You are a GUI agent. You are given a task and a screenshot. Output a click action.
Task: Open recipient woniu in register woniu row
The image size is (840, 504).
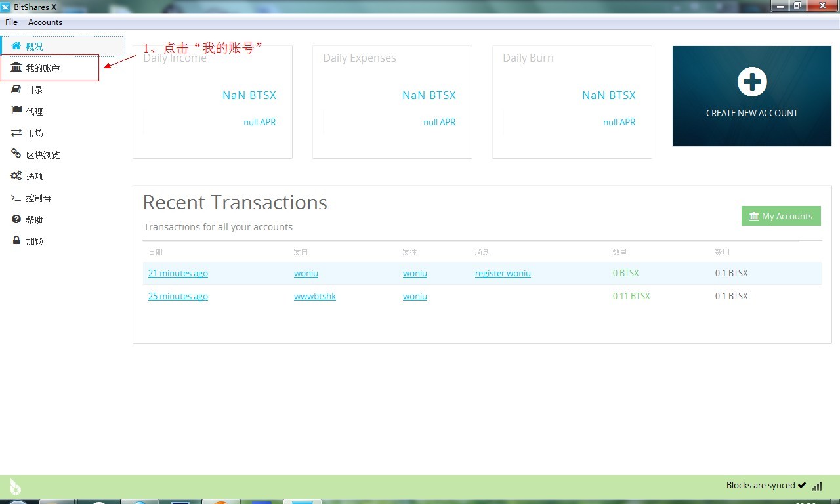click(x=415, y=274)
